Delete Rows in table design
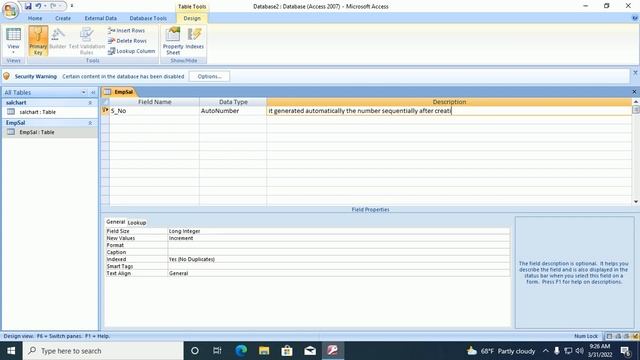The height and width of the screenshot is (360, 640). coord(127,41)
